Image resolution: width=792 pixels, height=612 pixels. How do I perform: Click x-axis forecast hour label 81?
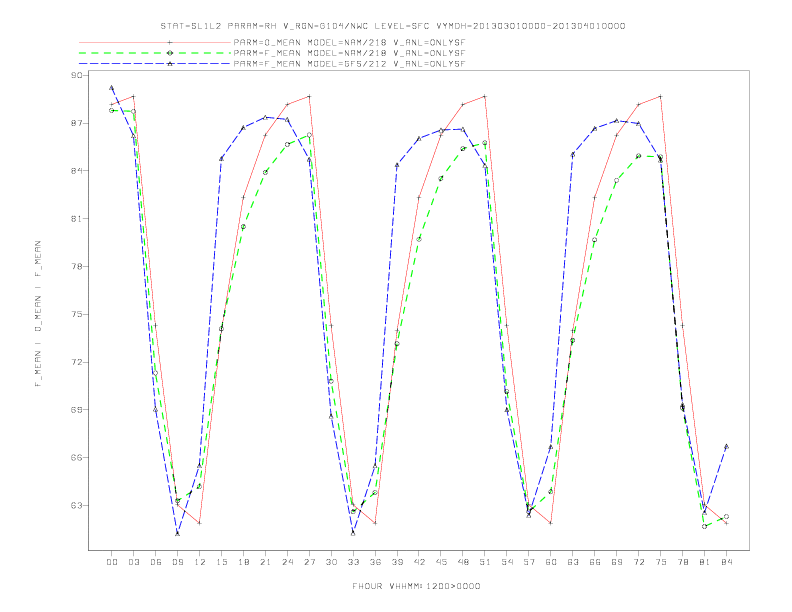705,562
